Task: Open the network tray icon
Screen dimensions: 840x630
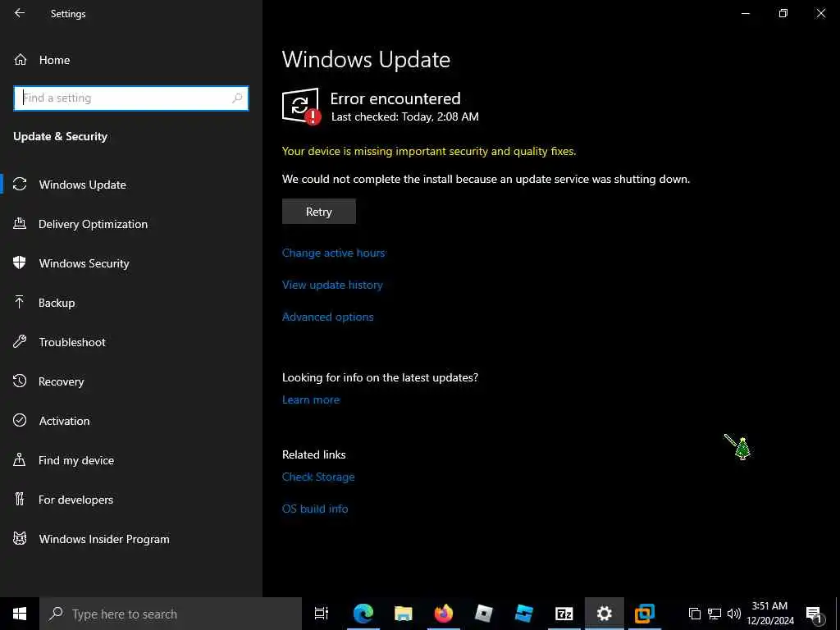Action: [x=714, y=614]
